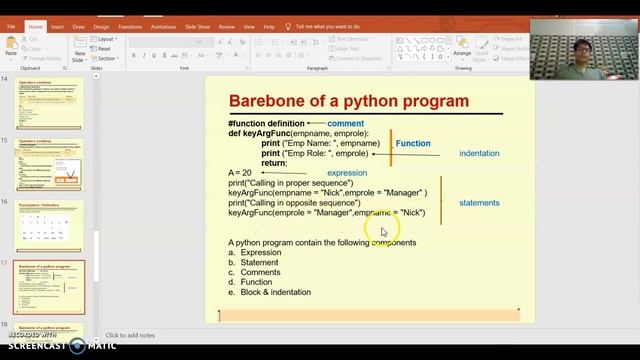The width and height of the screenshot is (640, 360).
Task: Click the Bullets list icon
Action: (x=260, y=42)
